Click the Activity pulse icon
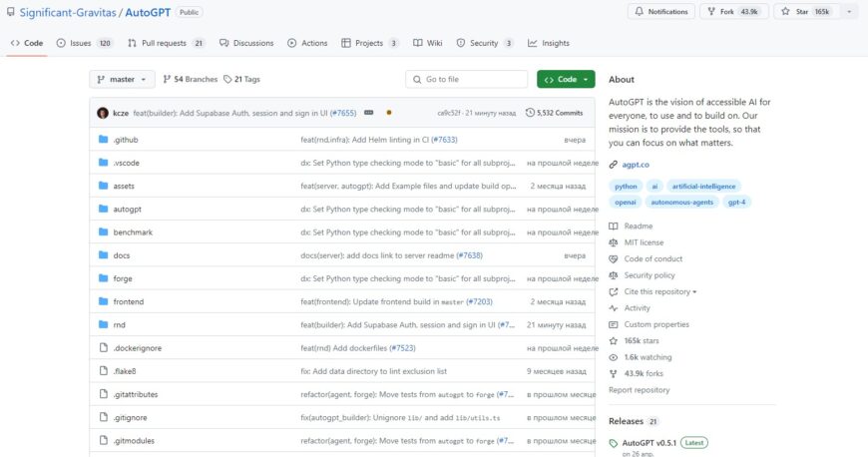Screen dimensions: 868x457 tap(614, 308)
